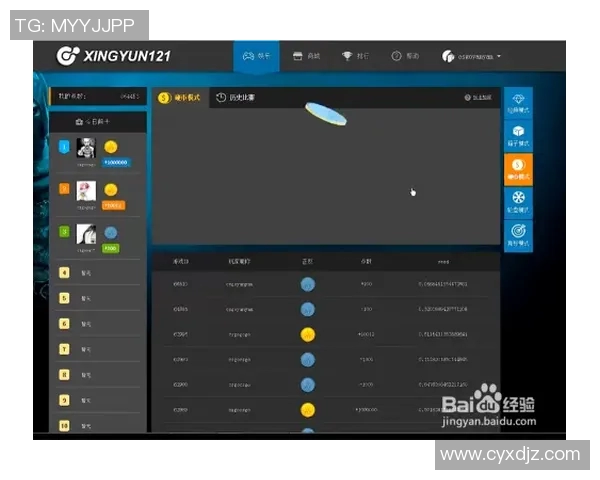Click the rank 1 blue badge

coord(64,147)
